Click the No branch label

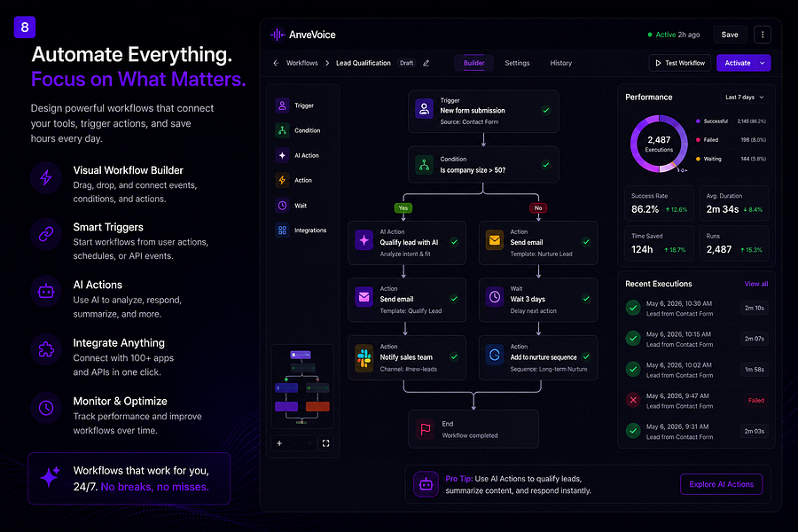coord(538,207)
